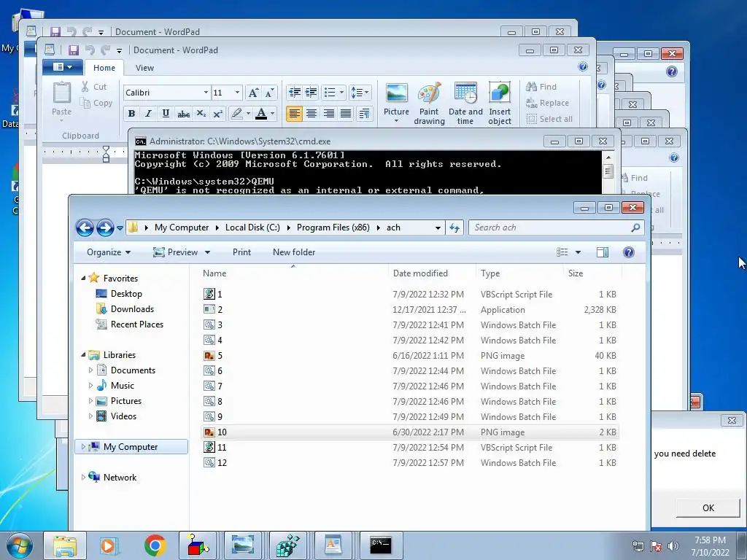Shrink font size in WordPad

pos(269,93)
